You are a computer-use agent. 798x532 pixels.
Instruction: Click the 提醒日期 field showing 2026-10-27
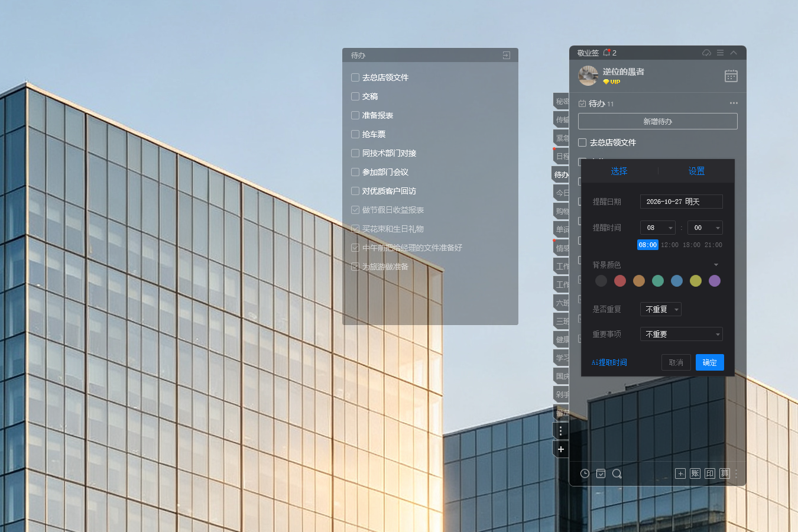point(682,202)
